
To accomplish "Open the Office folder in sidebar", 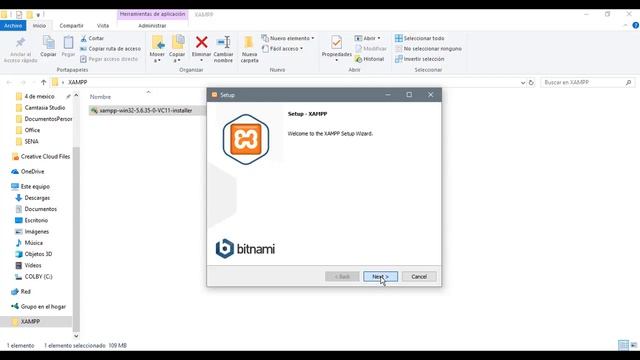I will pyautogui.click(x=32, y=130).
